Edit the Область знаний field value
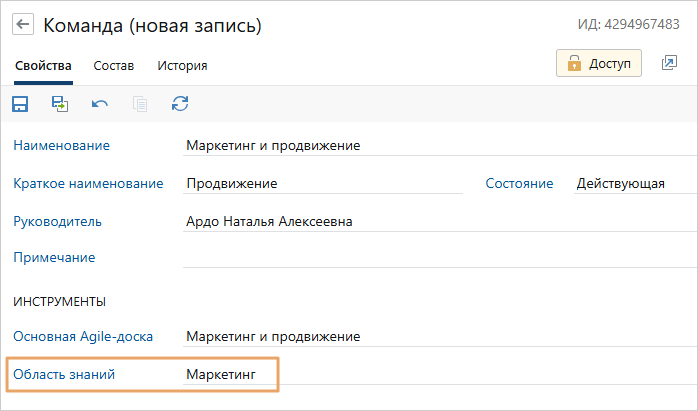 [440, 374]
